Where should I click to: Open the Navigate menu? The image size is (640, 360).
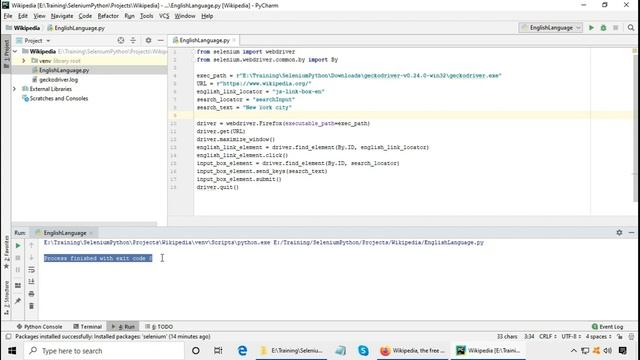point(62,16)
